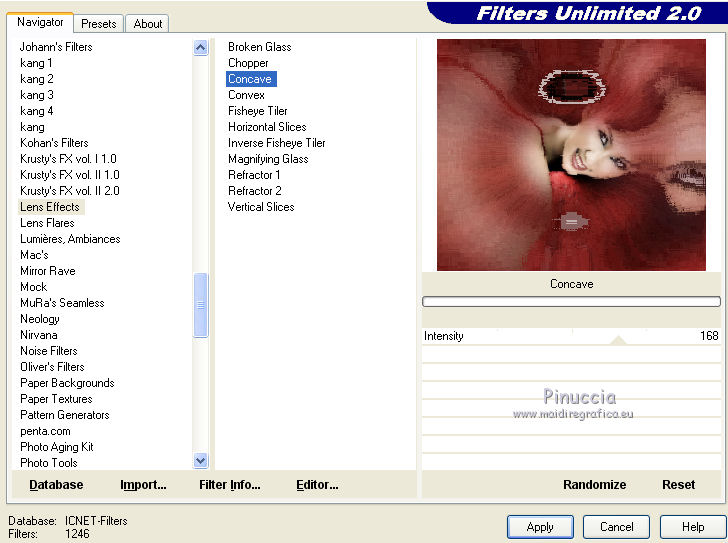This screenshot has height=543, width=728.
Task: Reset the filter settings
Action: (678, 485)
